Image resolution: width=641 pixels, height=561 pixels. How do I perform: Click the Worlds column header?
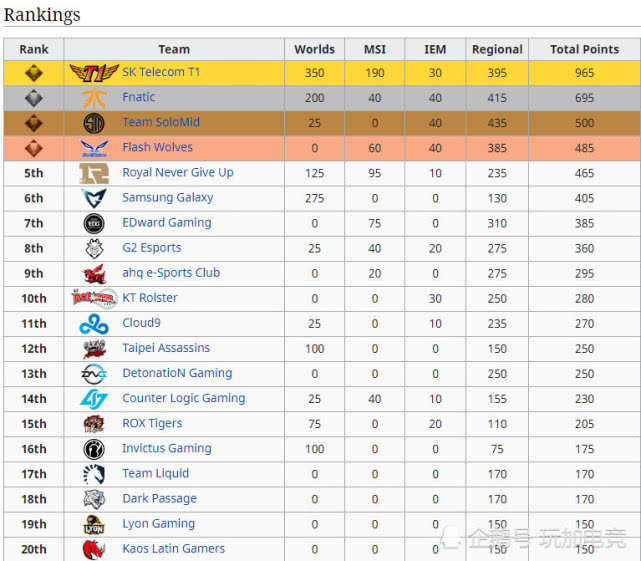pos(314,49)
